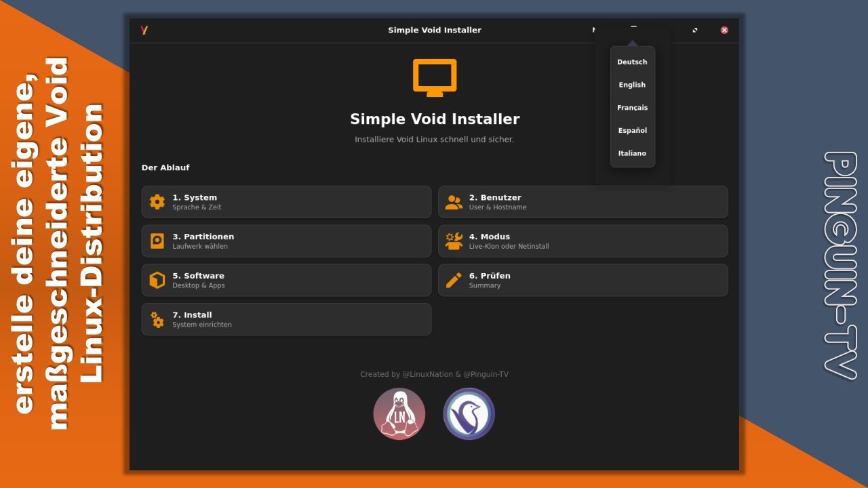The image size is (868, 488).
Task: Click the orange monitor icon above the title
Action: (x=435, y=77)
